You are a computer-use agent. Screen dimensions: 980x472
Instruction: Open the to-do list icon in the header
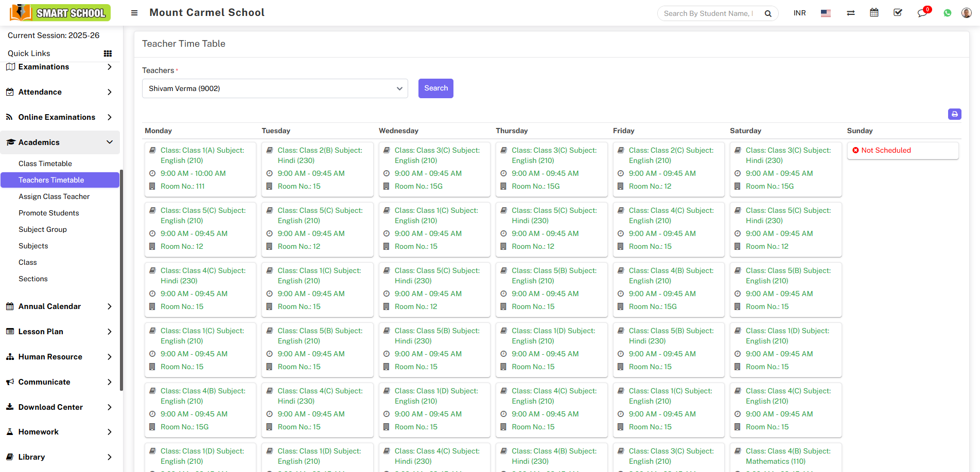[x=898, y=12]
